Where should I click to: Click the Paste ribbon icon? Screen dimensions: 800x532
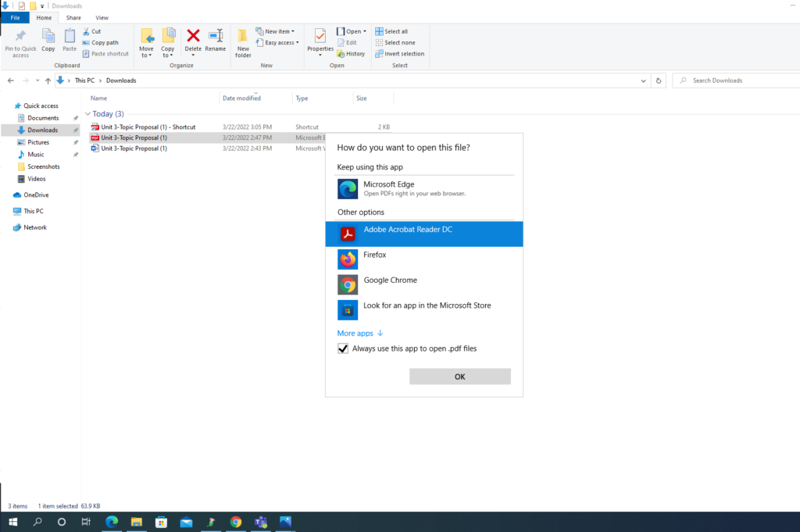[70, 41]
